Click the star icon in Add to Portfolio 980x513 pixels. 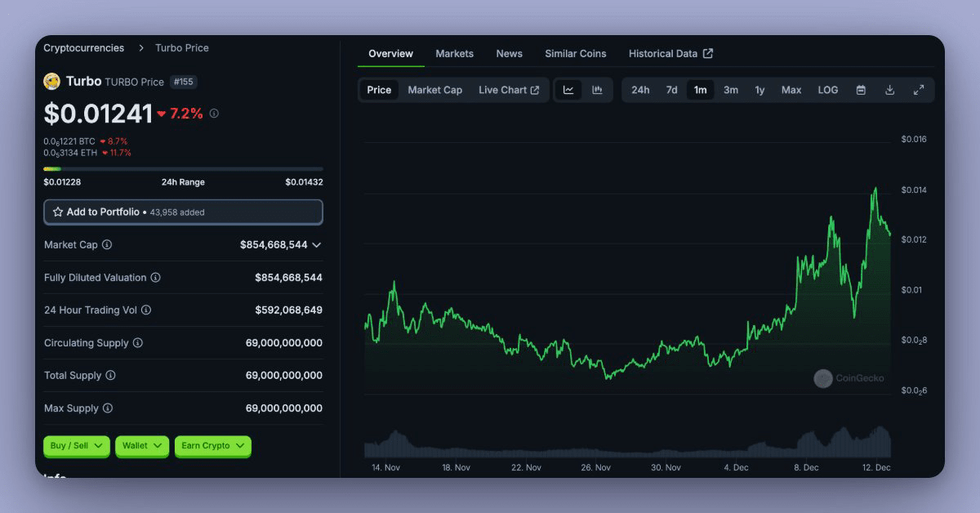click(x=58, y=212)
